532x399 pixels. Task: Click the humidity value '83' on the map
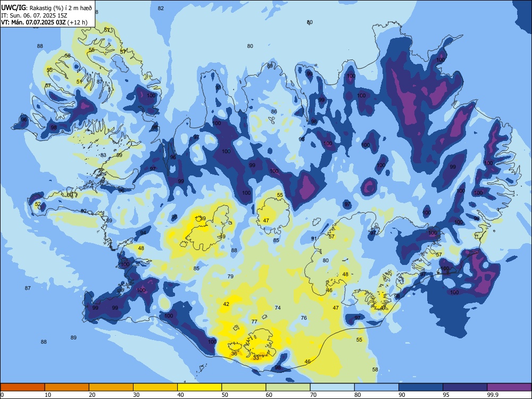[103, 155]
